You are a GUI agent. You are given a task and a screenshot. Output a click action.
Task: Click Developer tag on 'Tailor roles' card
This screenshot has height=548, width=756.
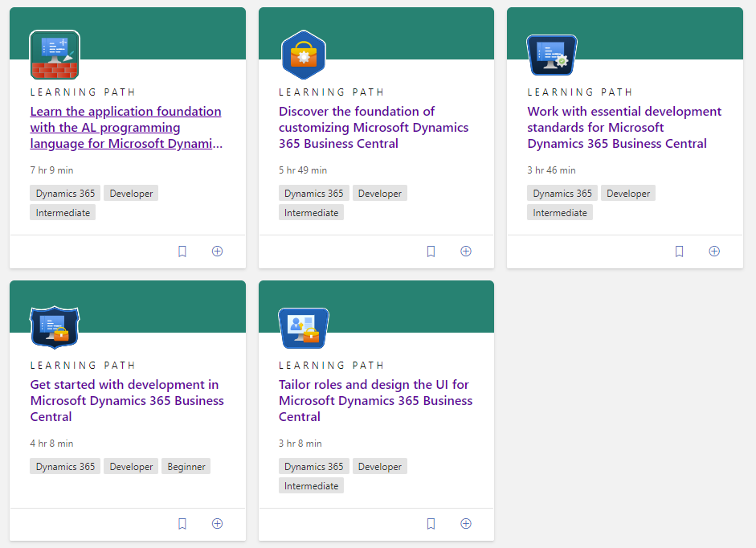[x=380, y=467]
